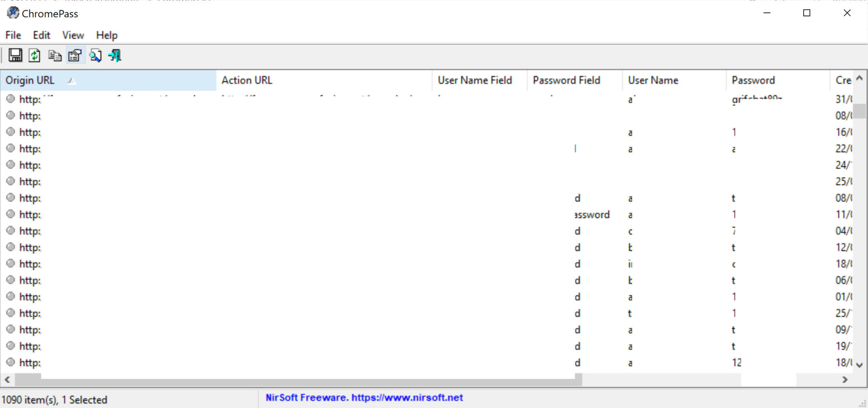This screenshot has width=868, height=408.
Task: Click the row icon of the entry dated 04/
Action: (11, 231)
